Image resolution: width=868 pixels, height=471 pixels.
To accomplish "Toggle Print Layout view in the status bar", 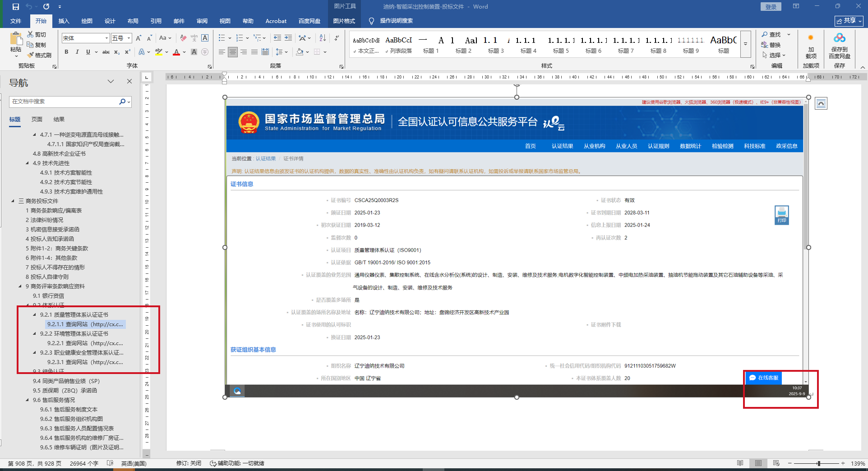I will coord(758,463).
